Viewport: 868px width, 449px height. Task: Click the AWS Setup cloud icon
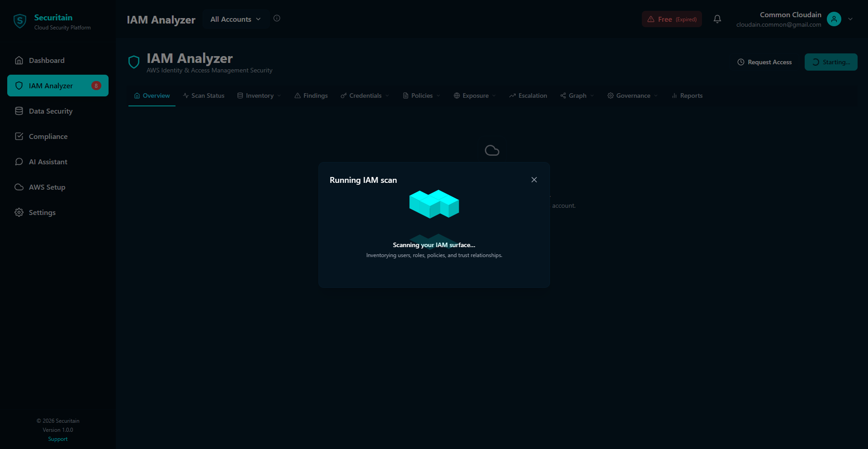click(x=19, y=187)
